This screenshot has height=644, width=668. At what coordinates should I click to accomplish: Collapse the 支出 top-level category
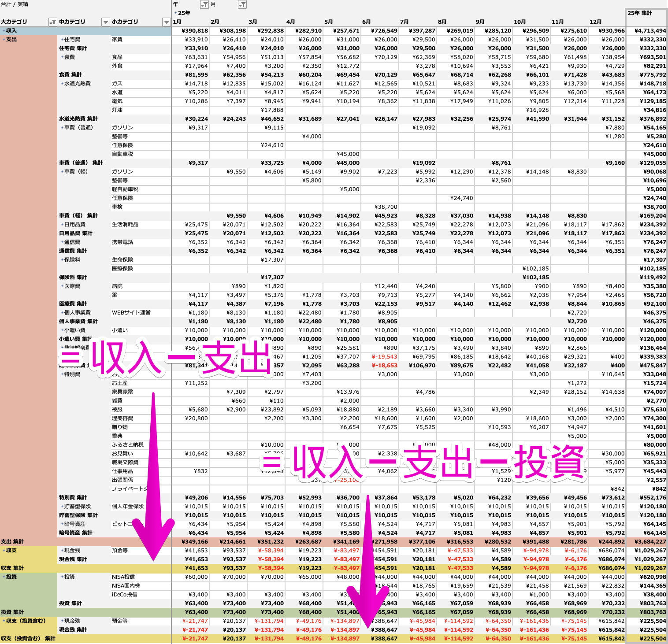(x=4, y=40)
